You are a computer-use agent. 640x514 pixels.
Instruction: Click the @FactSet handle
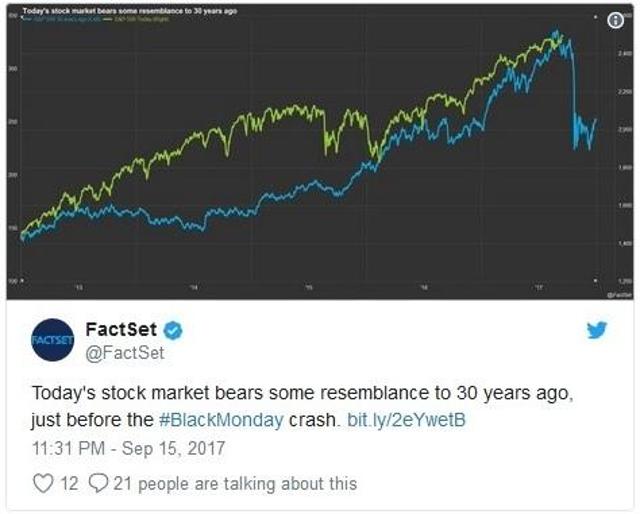tap(125, 353)
